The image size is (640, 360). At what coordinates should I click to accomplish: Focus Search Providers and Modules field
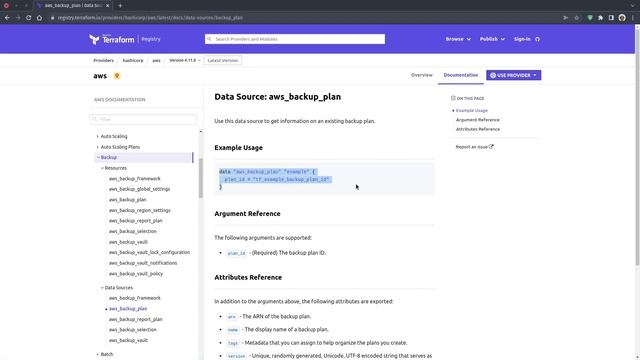coord(295,39)
